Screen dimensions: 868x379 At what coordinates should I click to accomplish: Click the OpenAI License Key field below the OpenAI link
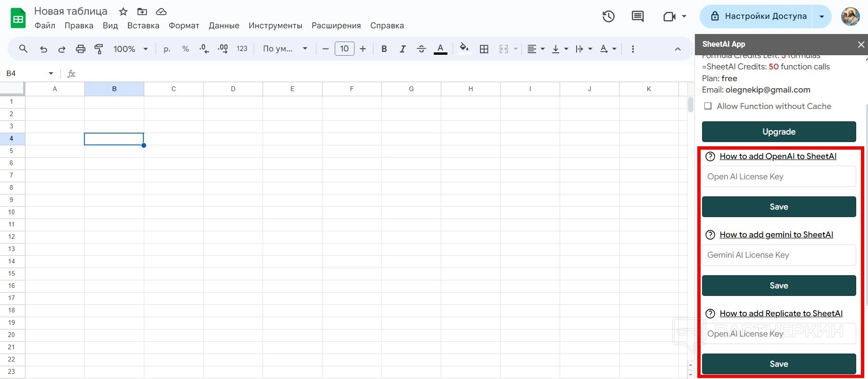[779, 177]
